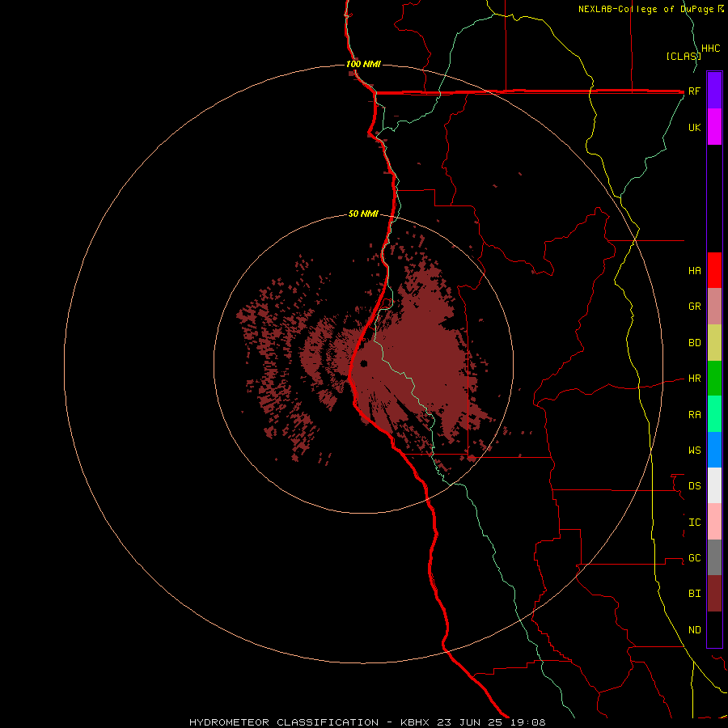Click the BD legend label
Viewport: 728px width, 728px height.
point(694,343)
